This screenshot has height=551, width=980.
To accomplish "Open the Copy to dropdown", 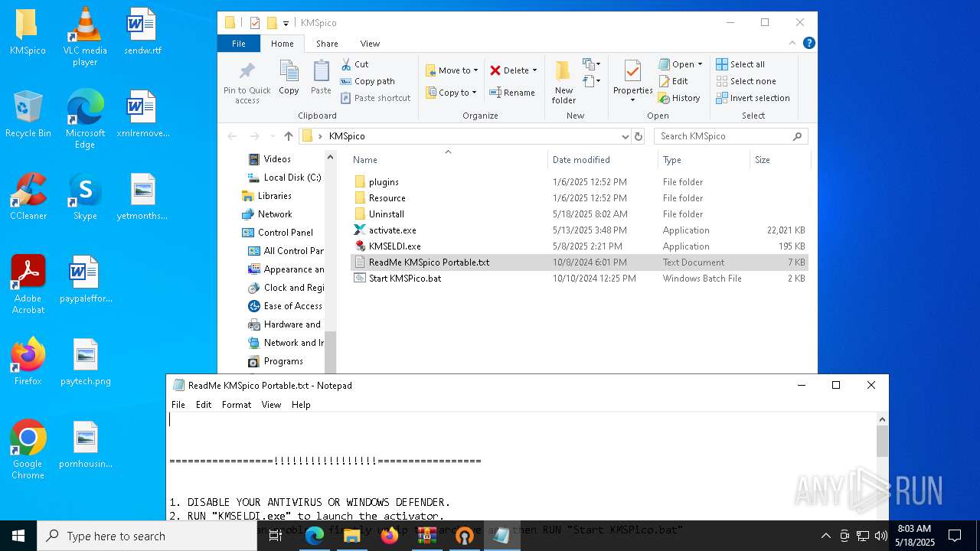I will (451, 93).
